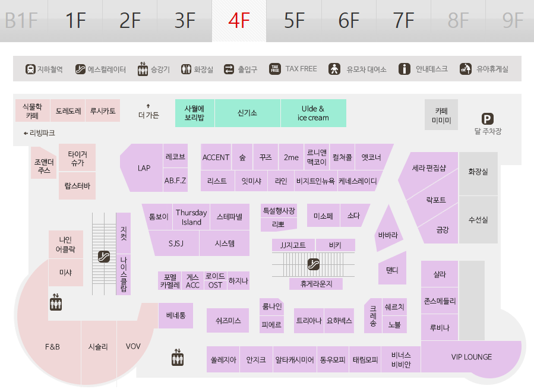Select the AB.F.Z store
Screen dimensions: 534x392
coord(175,180)
